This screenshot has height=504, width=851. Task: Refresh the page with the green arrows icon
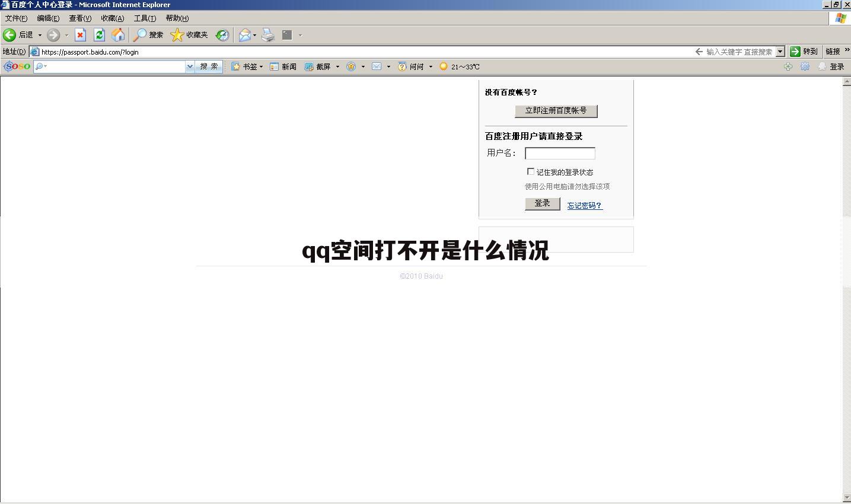[x=99, y=35]
